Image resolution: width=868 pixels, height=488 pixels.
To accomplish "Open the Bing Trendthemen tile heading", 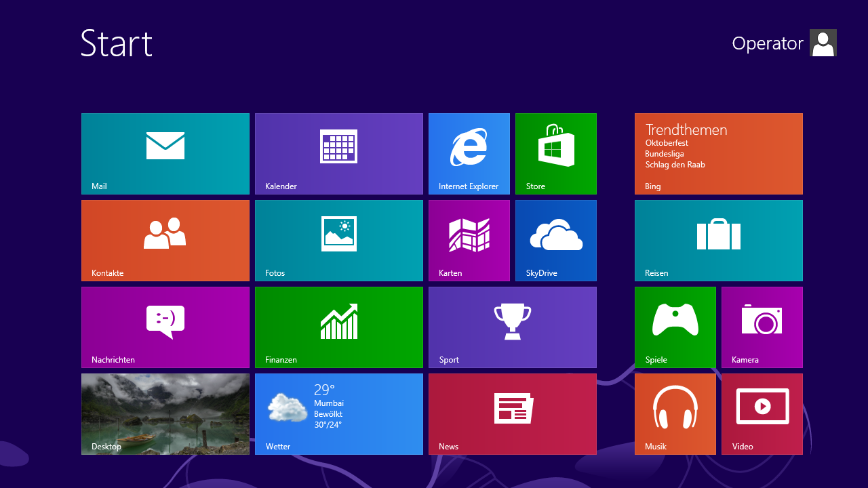I will pos(686,129).
